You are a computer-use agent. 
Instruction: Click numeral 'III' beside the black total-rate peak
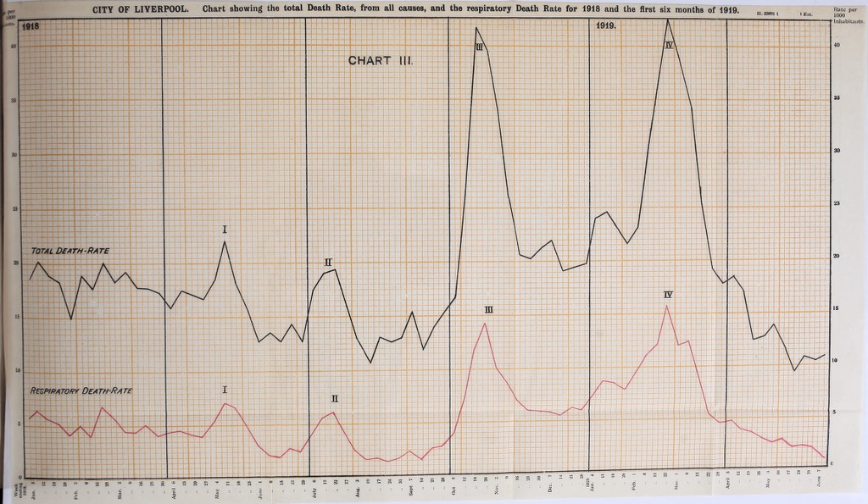point(480,47)
